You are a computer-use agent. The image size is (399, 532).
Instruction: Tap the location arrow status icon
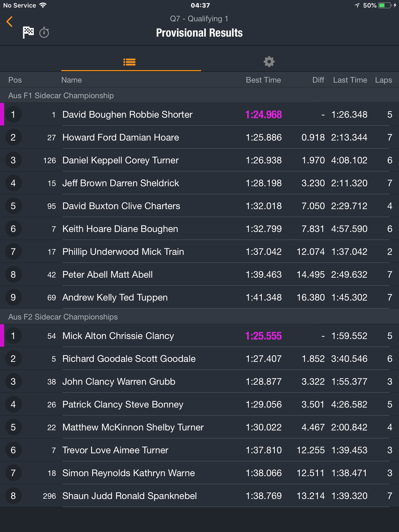point(357,5)
